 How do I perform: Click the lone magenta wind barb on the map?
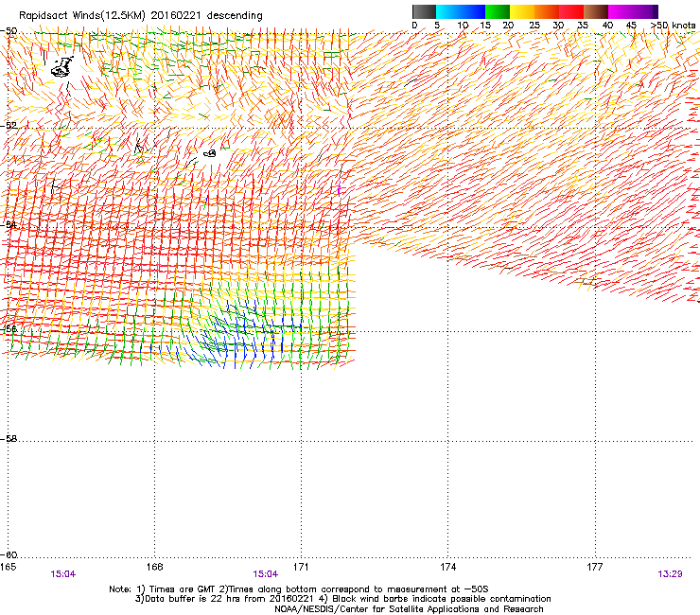coord(340,188)
